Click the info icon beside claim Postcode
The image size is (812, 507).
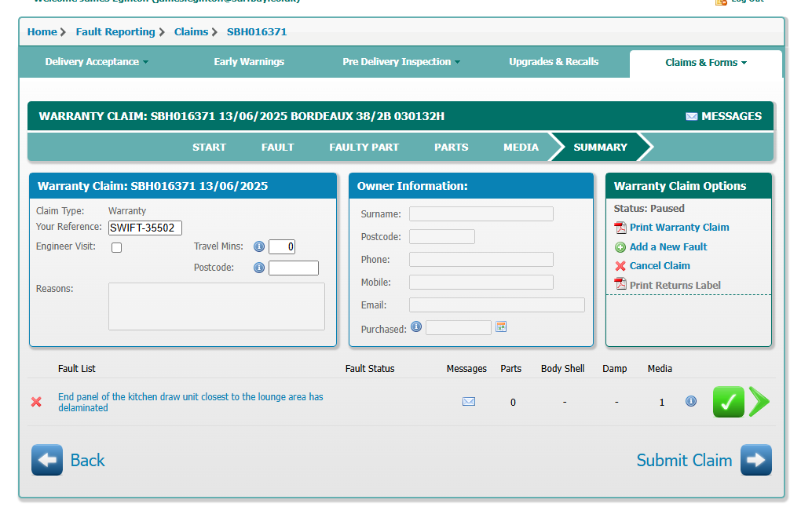(259, 268)
